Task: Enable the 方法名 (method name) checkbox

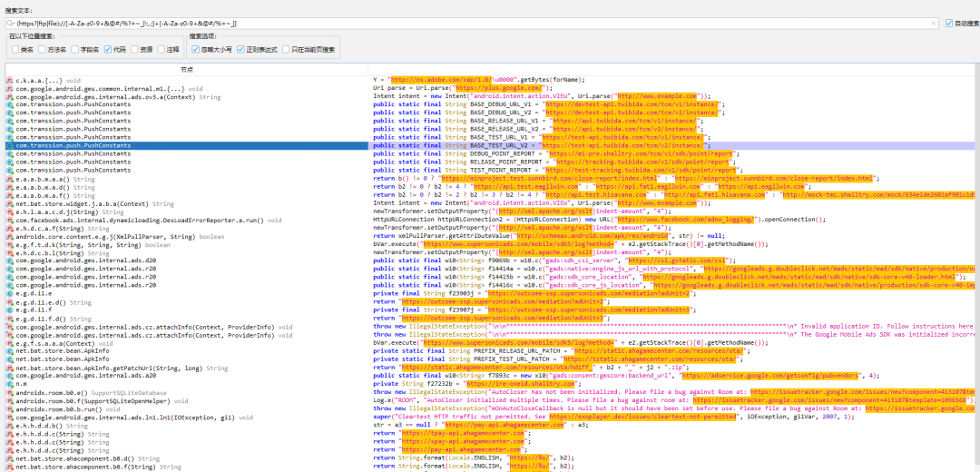Action: coord(42,49)
